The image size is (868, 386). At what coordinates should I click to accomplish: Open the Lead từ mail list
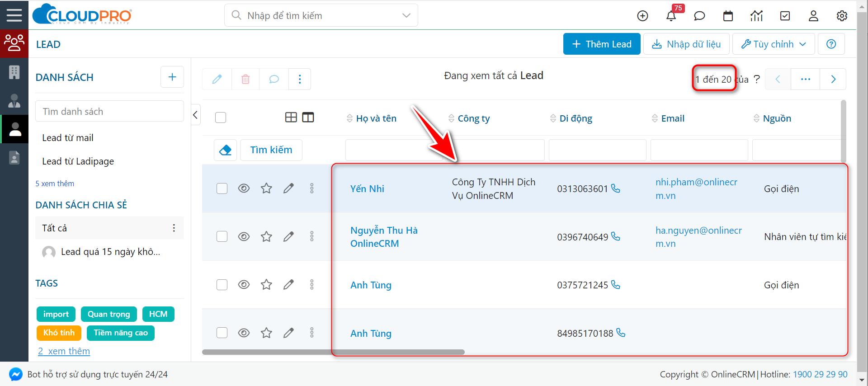[68, 138]
